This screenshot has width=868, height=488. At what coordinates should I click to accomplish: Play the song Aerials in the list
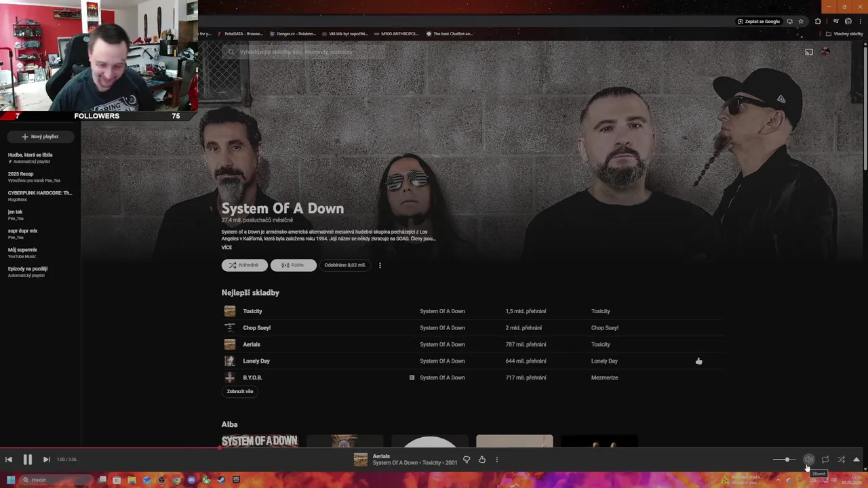(x=252, y=344)
